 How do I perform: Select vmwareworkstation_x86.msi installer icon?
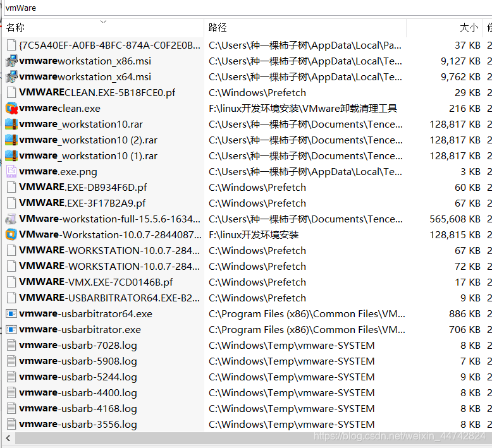pyautogui.click(x=11, y=61)
